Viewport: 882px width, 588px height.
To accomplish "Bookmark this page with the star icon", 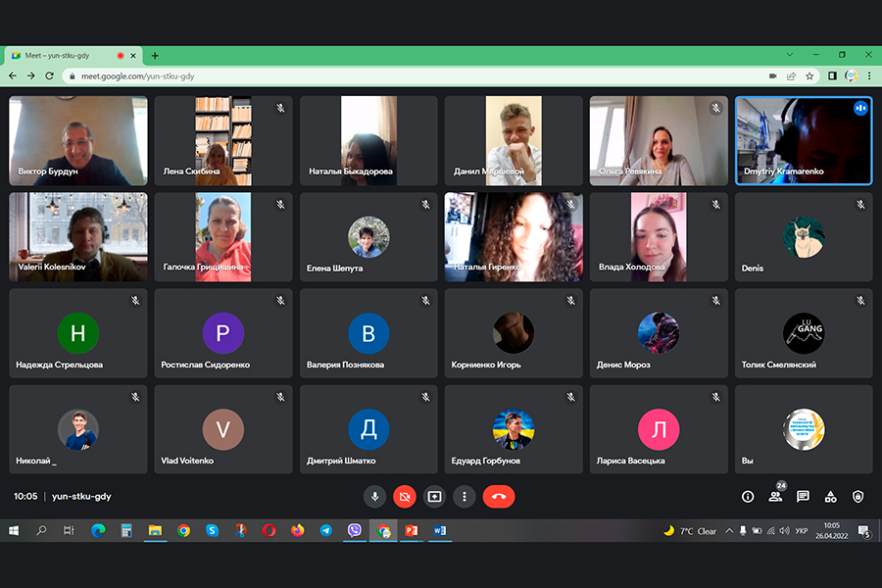I will (809, 76).
